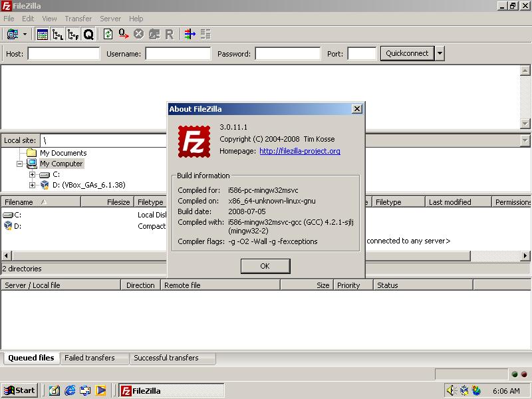Click the Quickconnect button
532x399 pixels.
click(x=407, y=54)
